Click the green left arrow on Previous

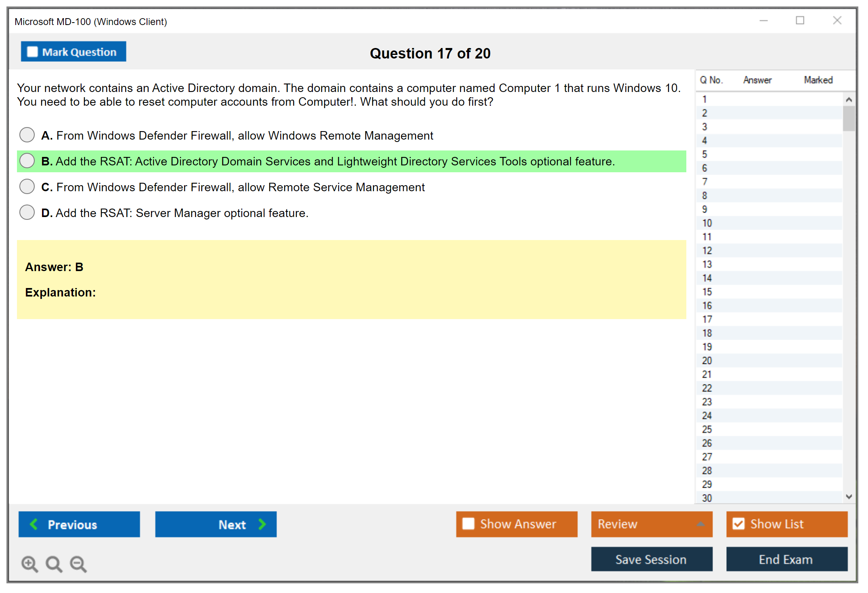pos(34,524)
